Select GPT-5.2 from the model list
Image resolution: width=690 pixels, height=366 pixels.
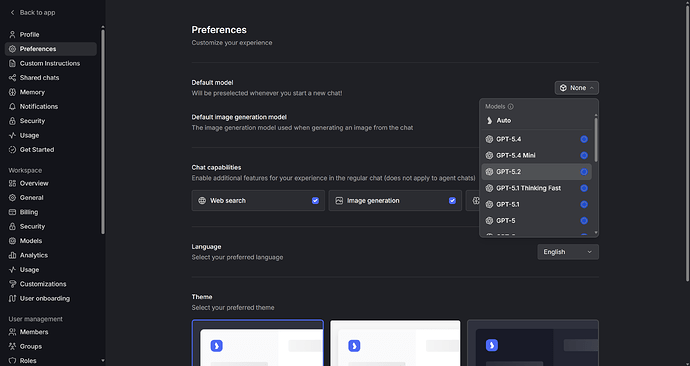(536, 172)
